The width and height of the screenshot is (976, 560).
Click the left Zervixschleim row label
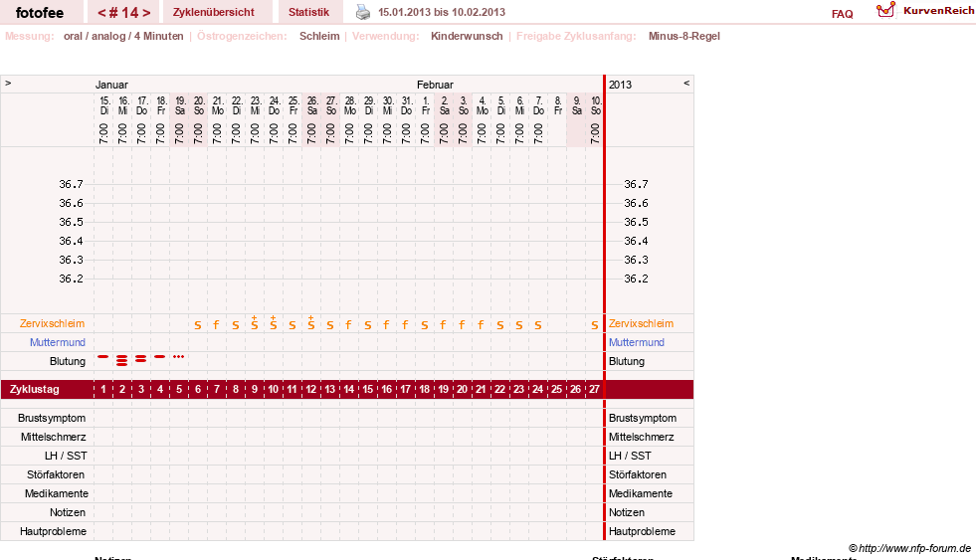click(53, 323)
